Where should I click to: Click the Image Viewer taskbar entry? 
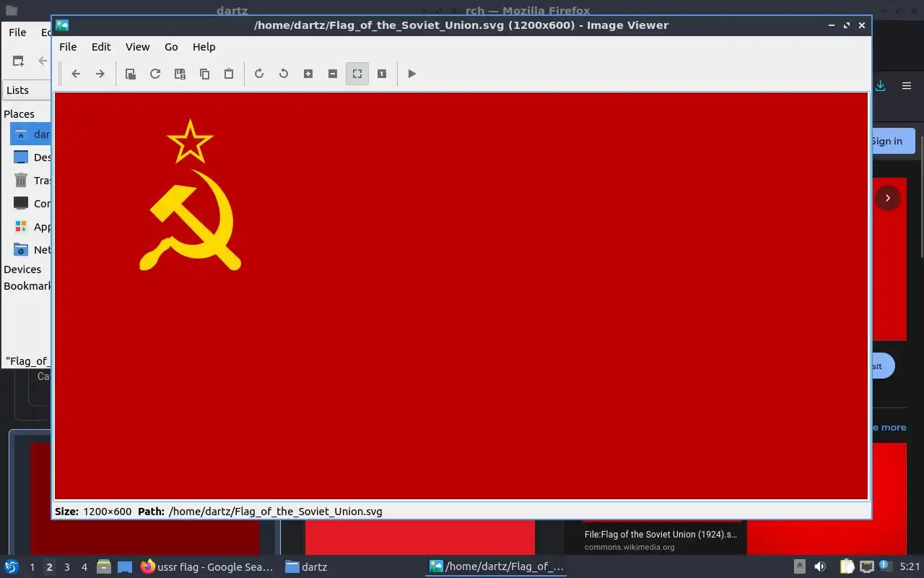coord(497,567)
